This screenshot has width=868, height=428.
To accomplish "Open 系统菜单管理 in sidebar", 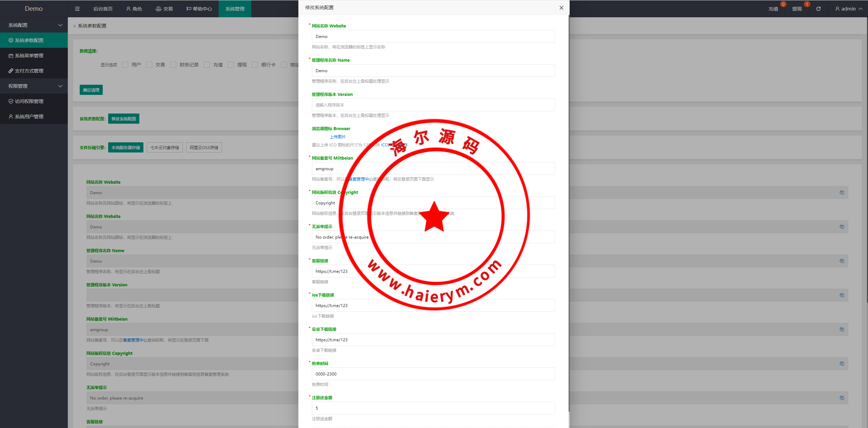I will tap(29, 56).
